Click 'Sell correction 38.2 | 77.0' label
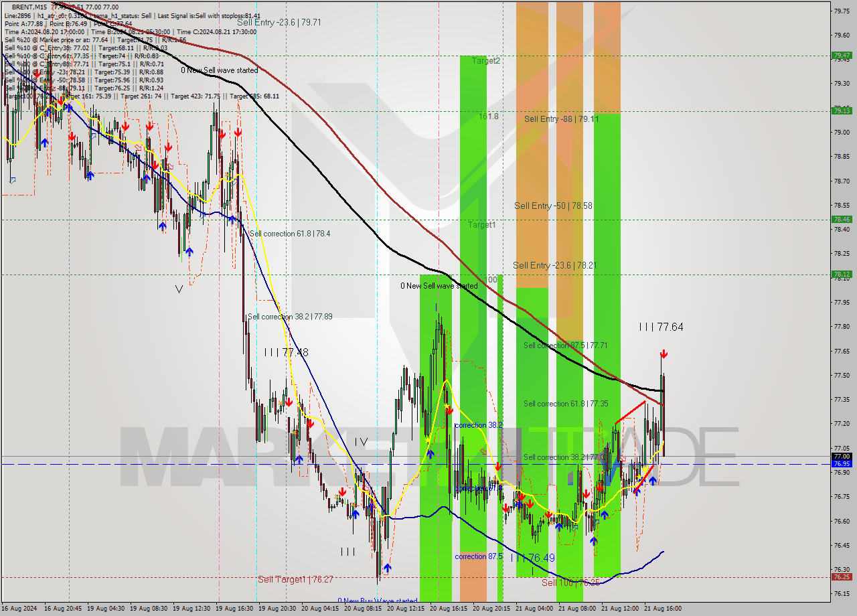 563,457
